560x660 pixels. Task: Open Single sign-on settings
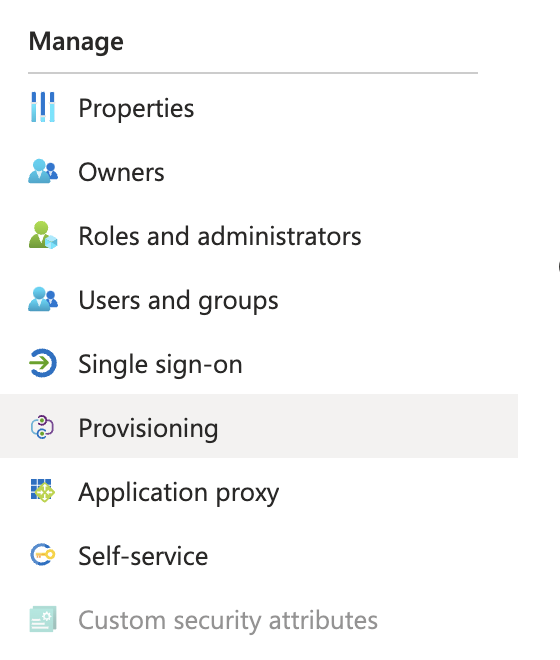click(x=160, y=365)
